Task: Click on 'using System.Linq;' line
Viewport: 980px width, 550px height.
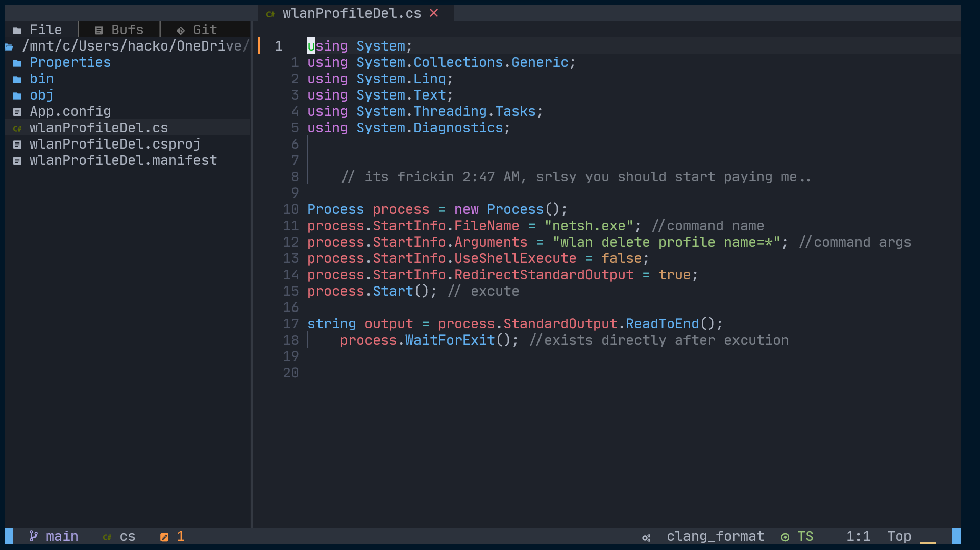Action: 380,79
